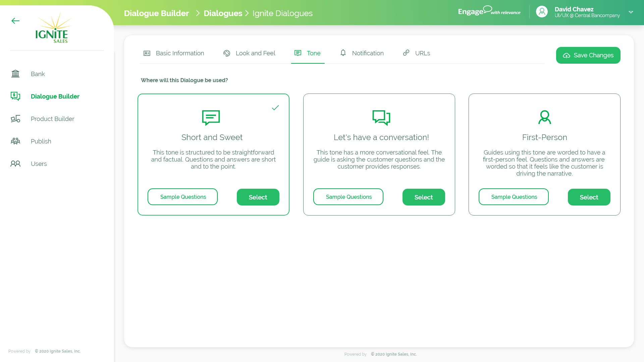Expand David Chavez account dropdown arrow

point(631,12)
